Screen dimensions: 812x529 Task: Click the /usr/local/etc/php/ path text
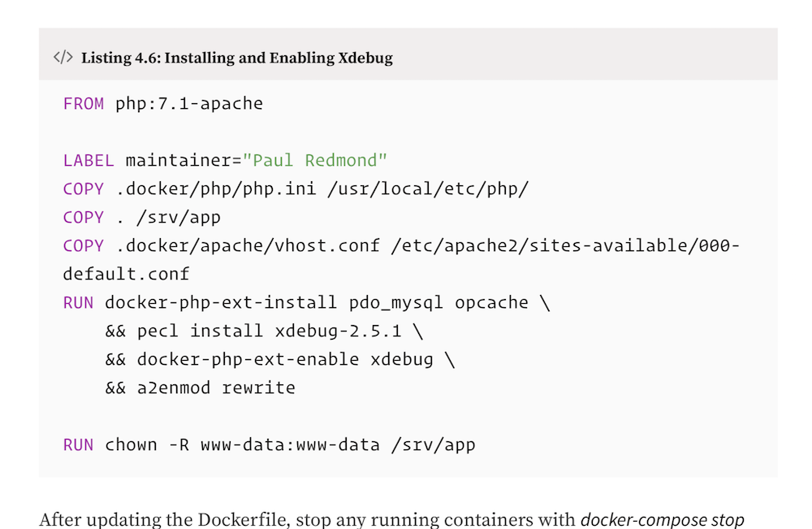tap(428, 189)
